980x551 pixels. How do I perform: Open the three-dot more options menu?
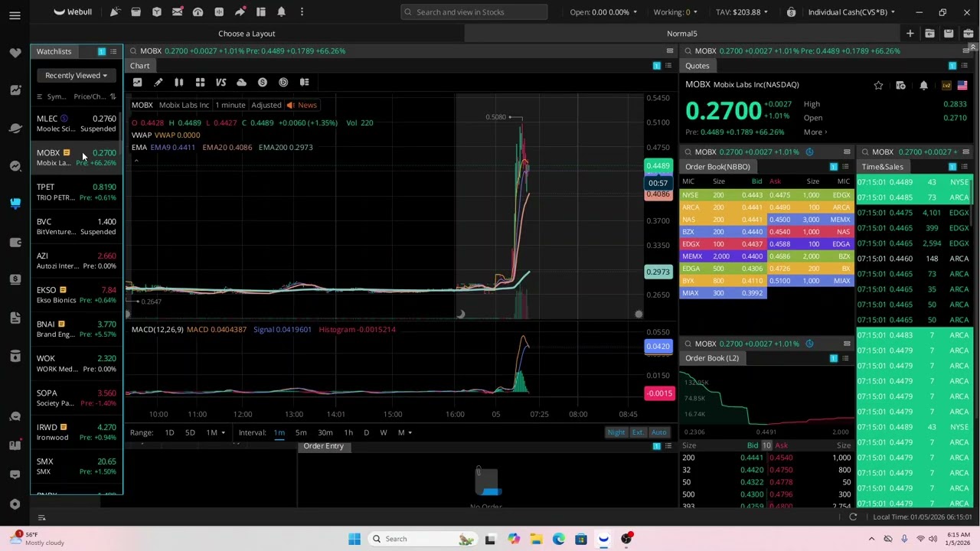point(302,11)
